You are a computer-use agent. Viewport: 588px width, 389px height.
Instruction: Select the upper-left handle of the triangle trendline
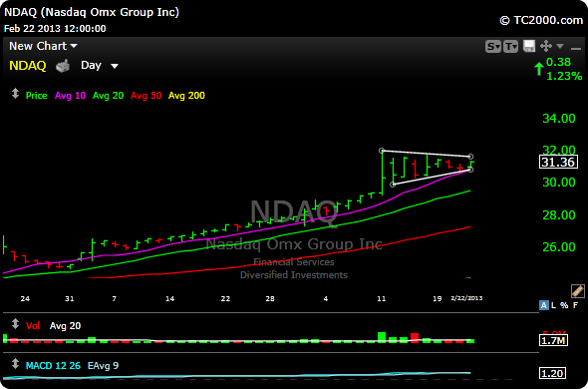[x=382, y=151]
